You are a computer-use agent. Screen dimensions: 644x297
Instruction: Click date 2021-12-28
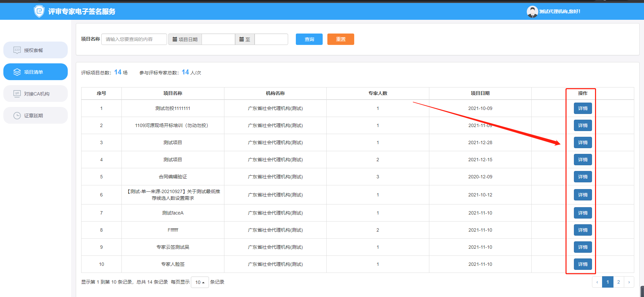coord(480,142)
